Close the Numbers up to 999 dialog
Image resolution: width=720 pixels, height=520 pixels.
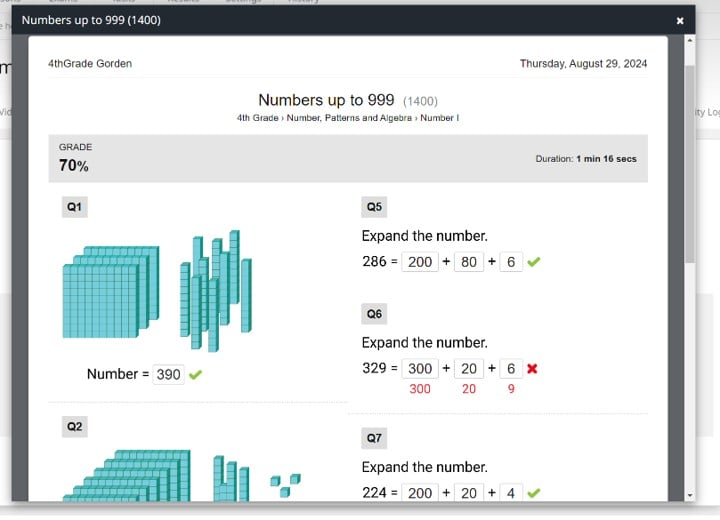click(680, 20)
